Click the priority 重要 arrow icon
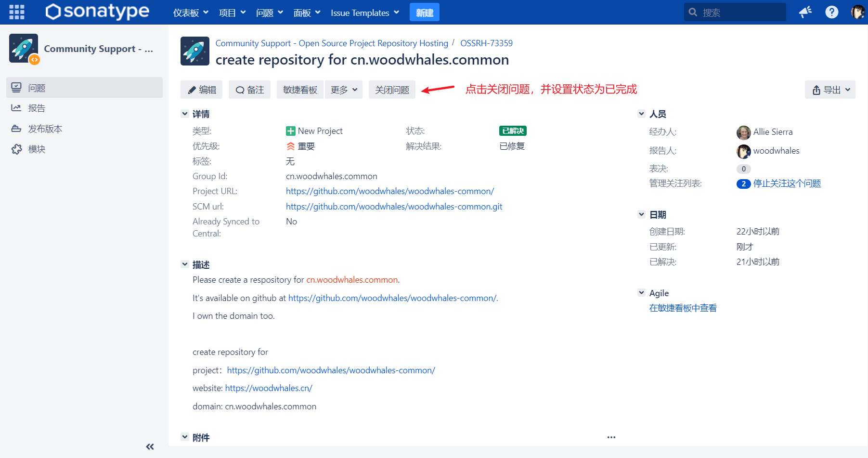868x458 pixels. (x=291, y=146)
